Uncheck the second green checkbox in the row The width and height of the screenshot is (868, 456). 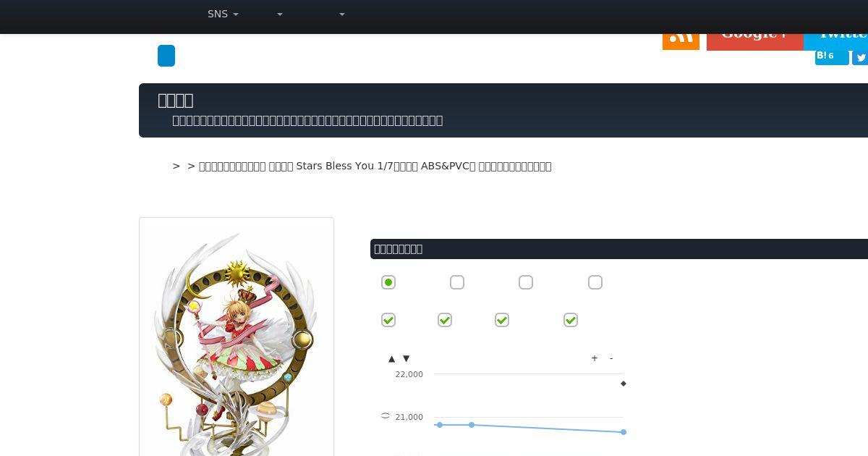[445, 320]
